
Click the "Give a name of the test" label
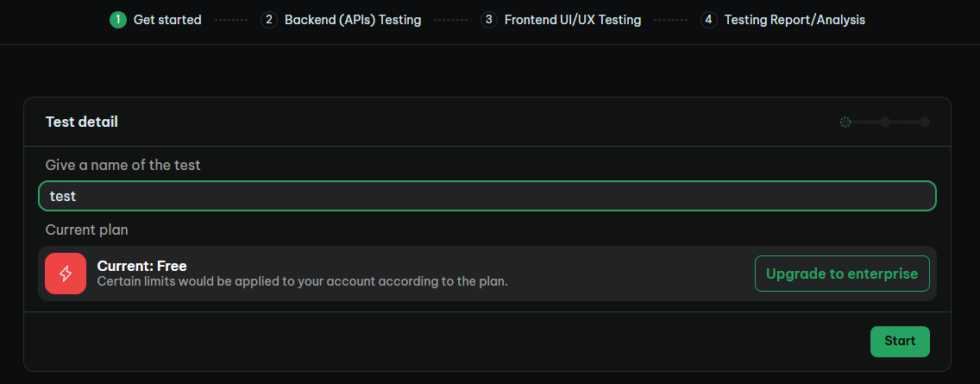tap(123, 165)
